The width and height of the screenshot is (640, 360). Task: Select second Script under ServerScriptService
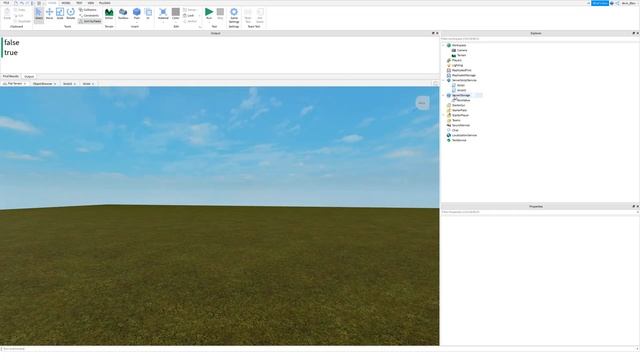tap(461, 90)
